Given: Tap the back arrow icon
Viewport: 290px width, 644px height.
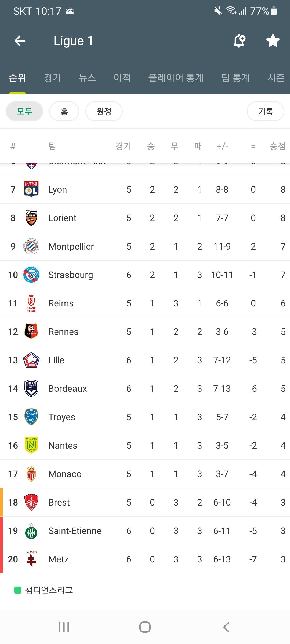Looking at the screenshot, I should tap(20, 41).
